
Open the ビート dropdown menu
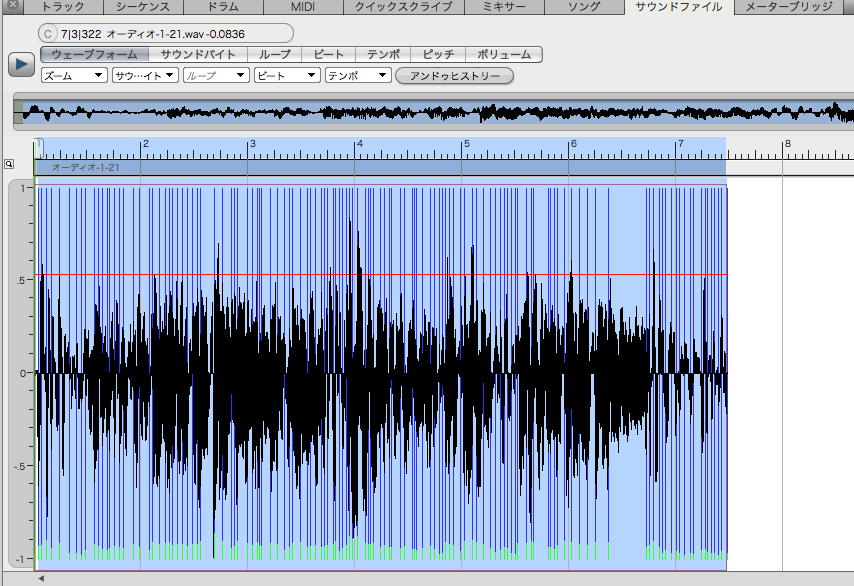click(287, 76)
